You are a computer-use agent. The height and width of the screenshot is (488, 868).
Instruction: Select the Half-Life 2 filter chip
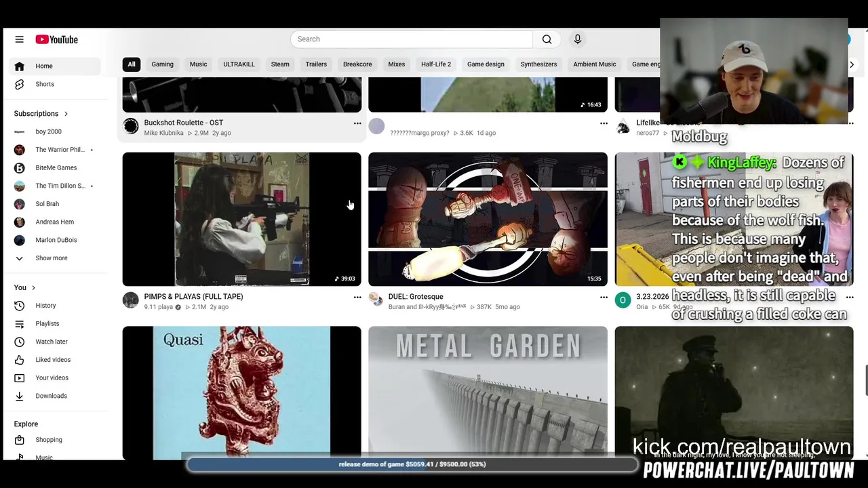click(436, 64)
